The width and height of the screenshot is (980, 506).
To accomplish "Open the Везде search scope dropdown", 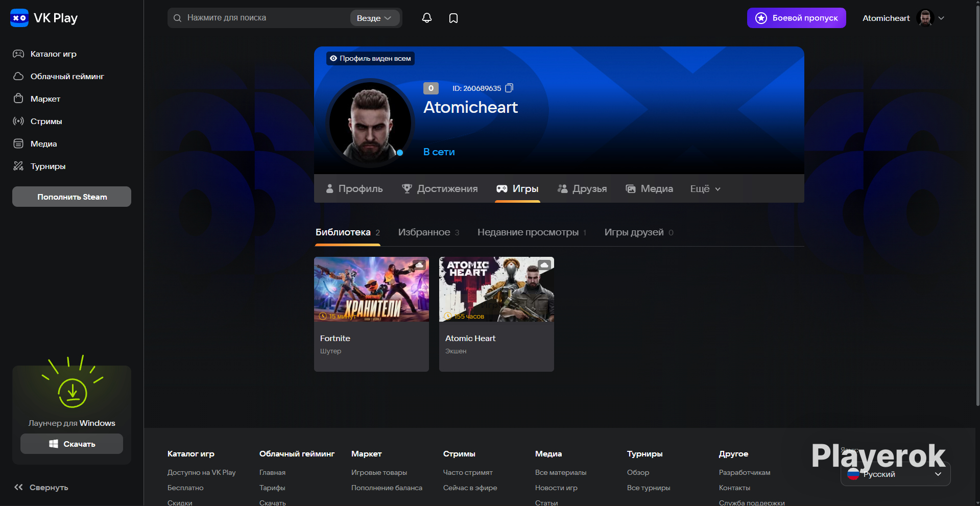I will 374,18.
